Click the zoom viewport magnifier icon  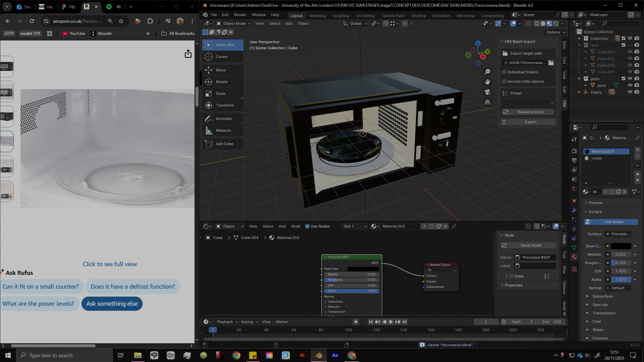487,72
